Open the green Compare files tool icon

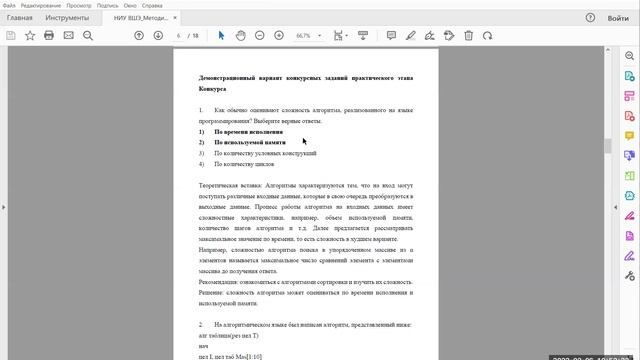click(x=629, y=176)
